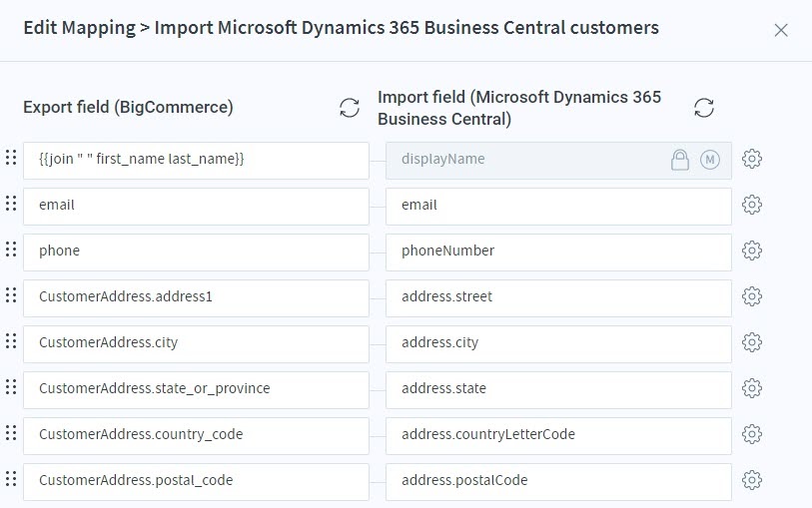This screenshot has height=508, width=812.
Task: Click the lock icon on displayName
Action: click(679, 160)
